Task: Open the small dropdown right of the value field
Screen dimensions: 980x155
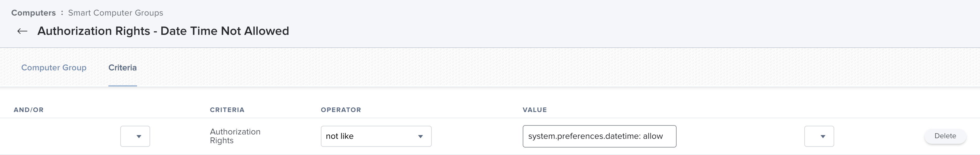Action: [819, 136]
